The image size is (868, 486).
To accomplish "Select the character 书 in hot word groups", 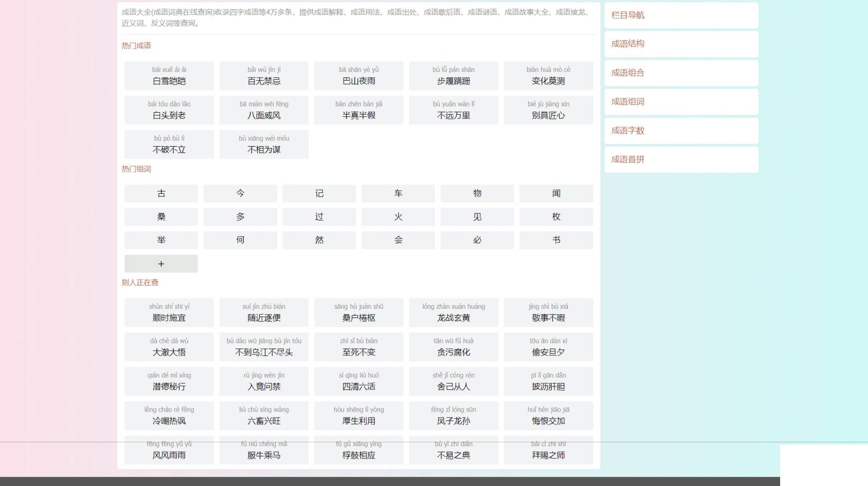I will click(556, 240).
